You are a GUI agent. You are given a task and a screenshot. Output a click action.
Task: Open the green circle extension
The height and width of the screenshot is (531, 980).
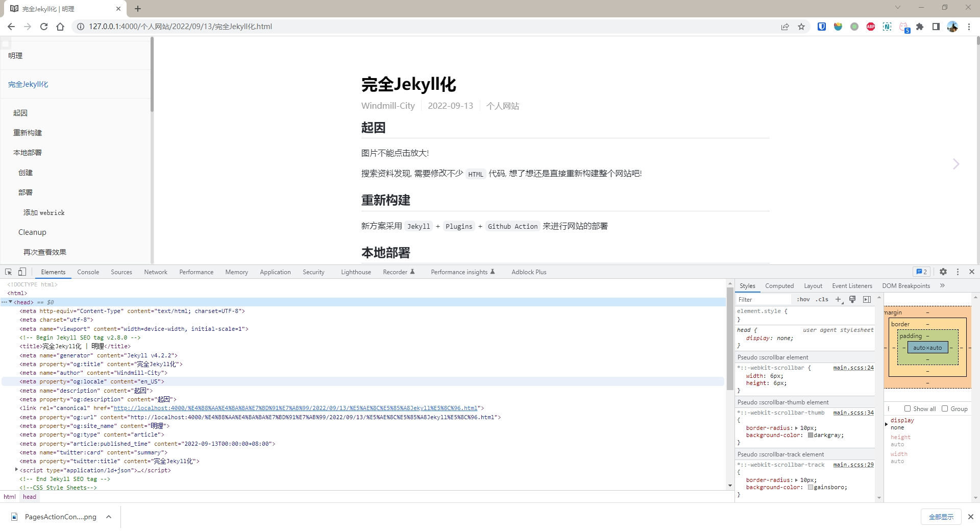coord(854,27)
